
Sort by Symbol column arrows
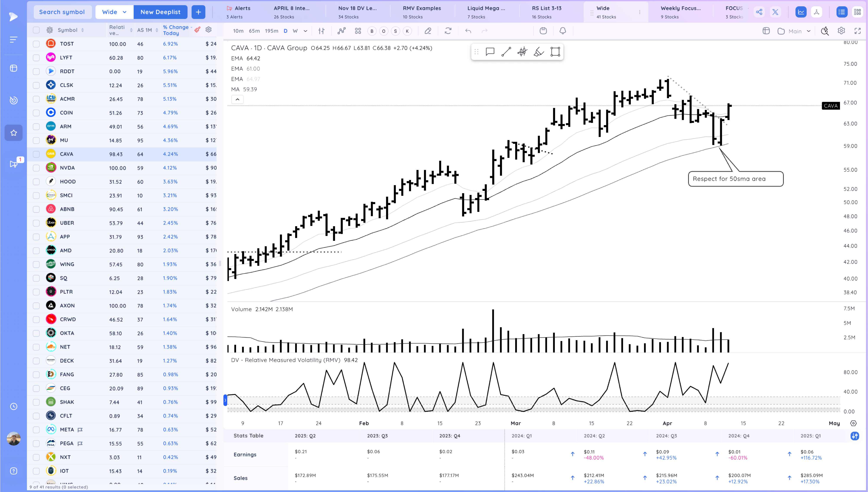[x=82, y=30]
